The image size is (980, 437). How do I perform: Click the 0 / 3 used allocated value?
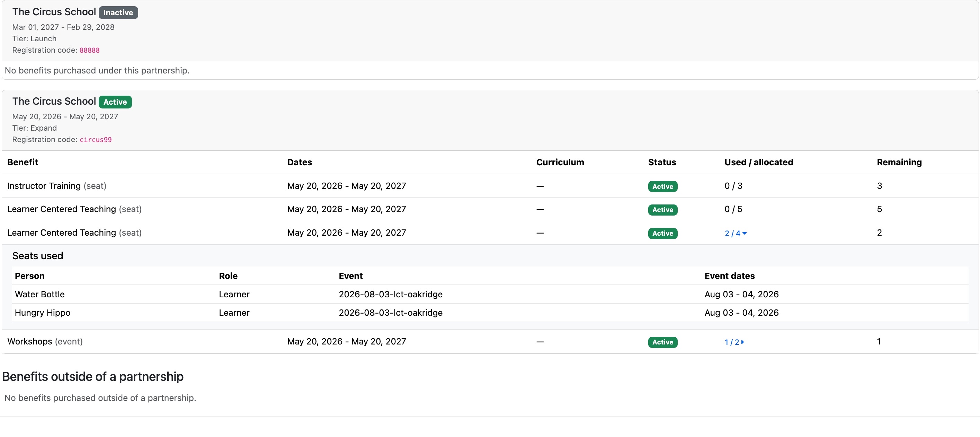[x=733, y=186]
